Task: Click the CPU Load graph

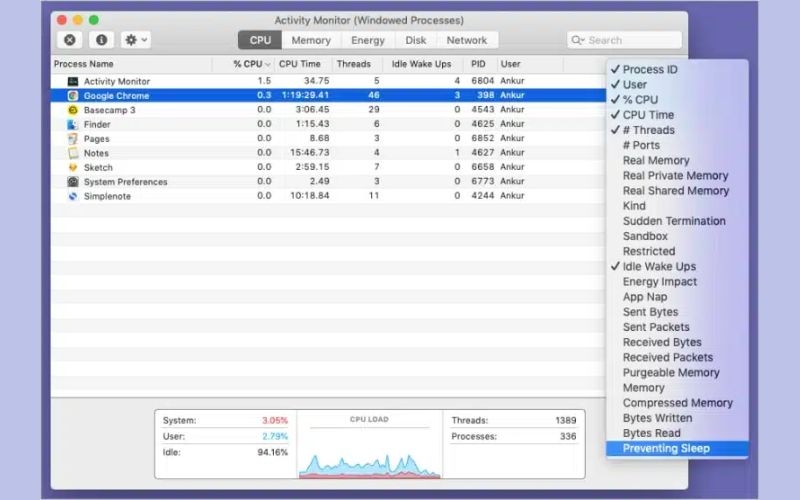Action: 369,445
